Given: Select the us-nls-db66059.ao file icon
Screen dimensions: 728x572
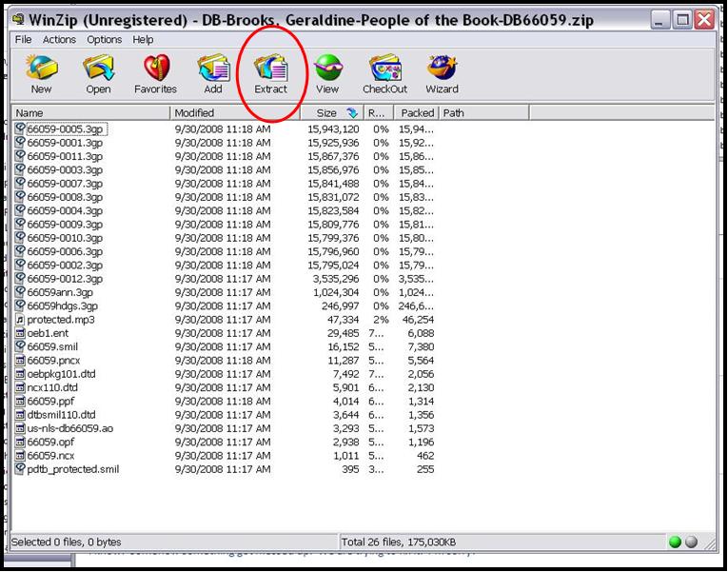Looking at the screenshot, I should click(20, 428).
